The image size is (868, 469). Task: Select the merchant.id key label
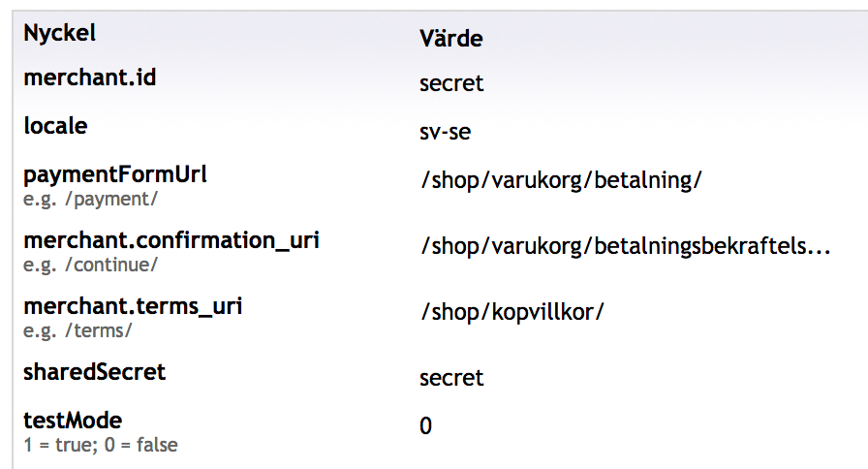point(90,78)
